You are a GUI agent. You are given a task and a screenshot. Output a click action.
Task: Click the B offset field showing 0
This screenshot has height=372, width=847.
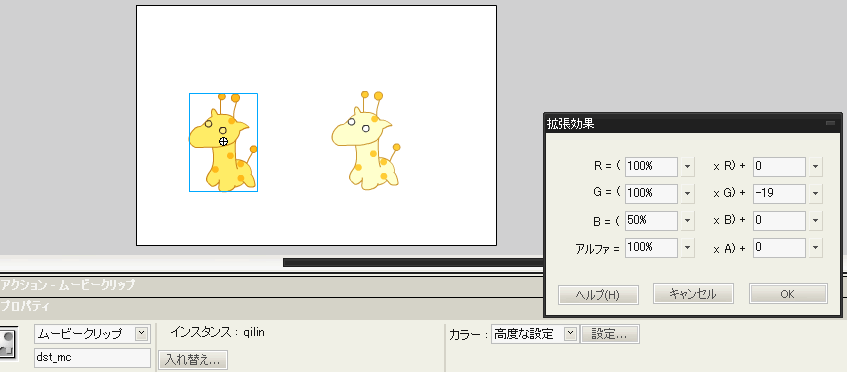[x=779, y=221]
